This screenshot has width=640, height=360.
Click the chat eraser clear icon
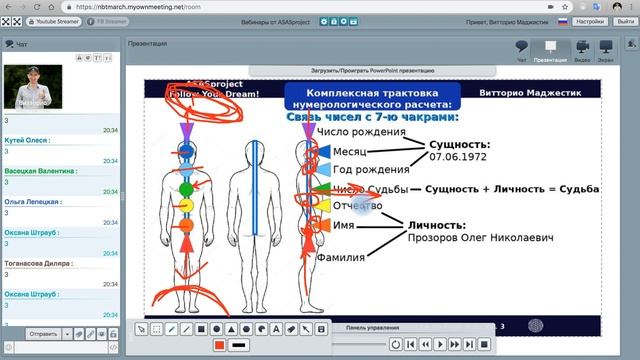pyautogui.click(x=79, y=334)
